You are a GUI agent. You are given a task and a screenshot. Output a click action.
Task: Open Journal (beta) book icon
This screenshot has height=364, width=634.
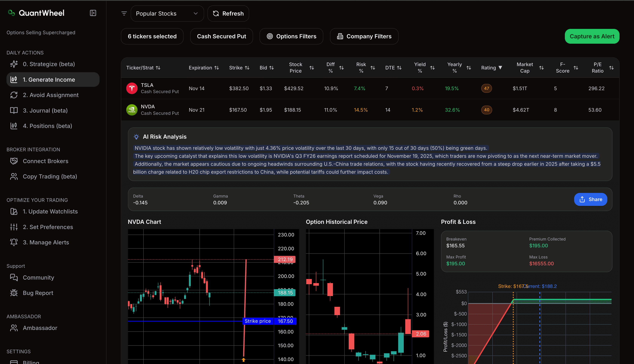14,111
